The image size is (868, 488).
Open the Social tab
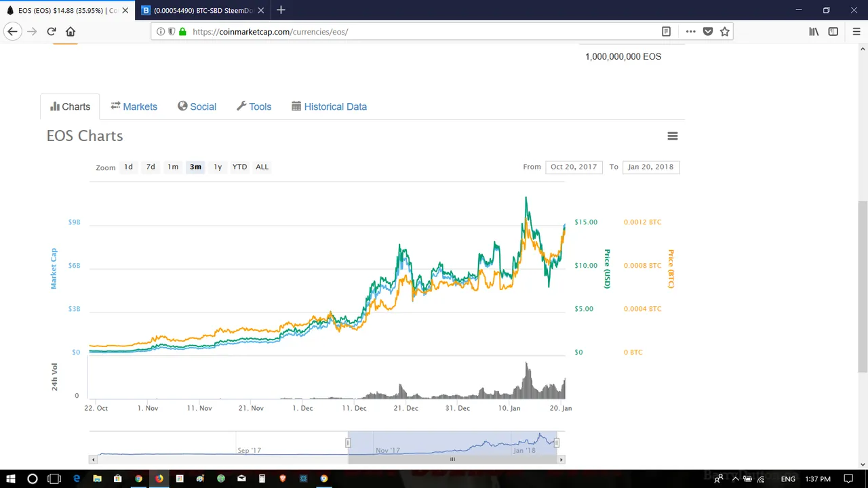pyautogui.click(x=197, y=106)
